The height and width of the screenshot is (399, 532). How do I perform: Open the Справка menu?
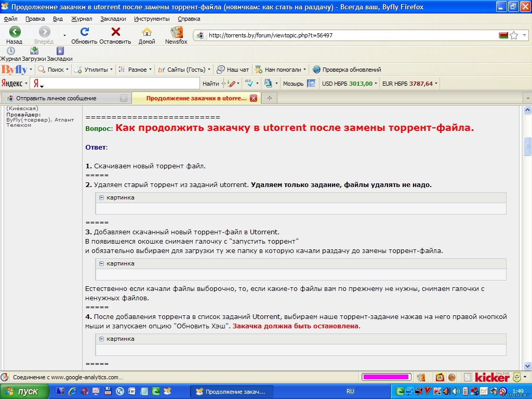pyautogui.click(x=189, y=19)
